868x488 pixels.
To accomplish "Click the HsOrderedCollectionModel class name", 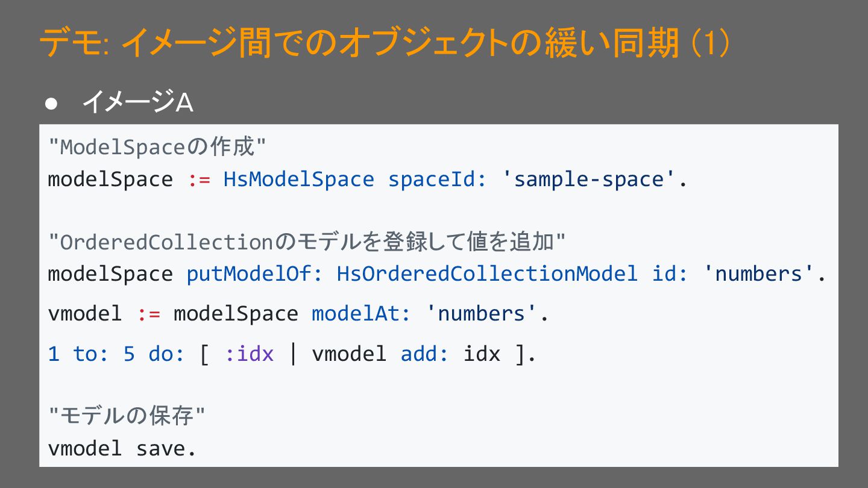I will (487, 274).
